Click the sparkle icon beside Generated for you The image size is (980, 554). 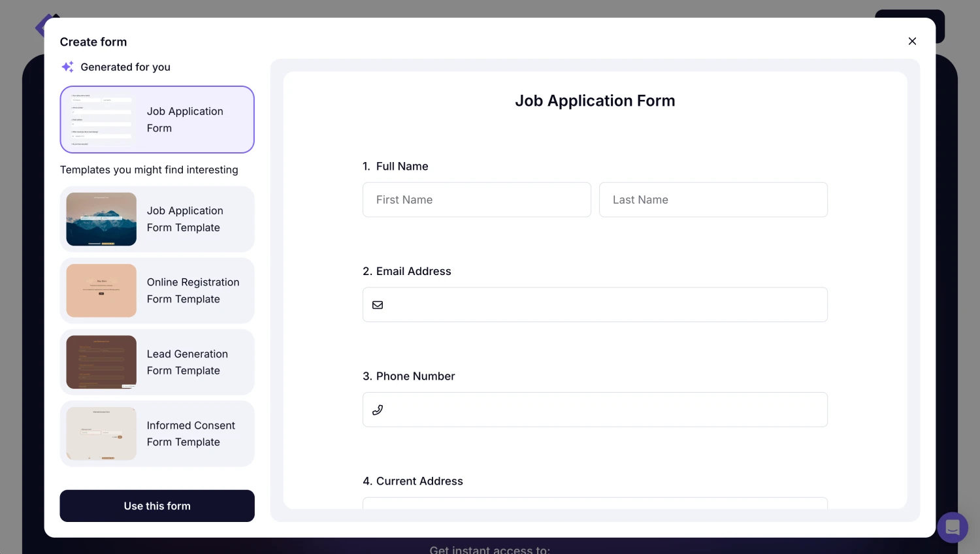[x=67, y=67]
